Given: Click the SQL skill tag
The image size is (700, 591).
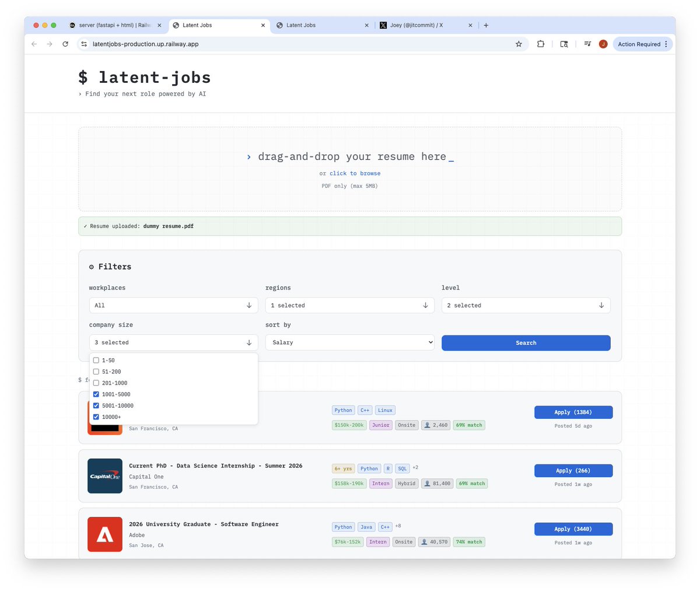Looking at the screenshot, I should point(402,468).
